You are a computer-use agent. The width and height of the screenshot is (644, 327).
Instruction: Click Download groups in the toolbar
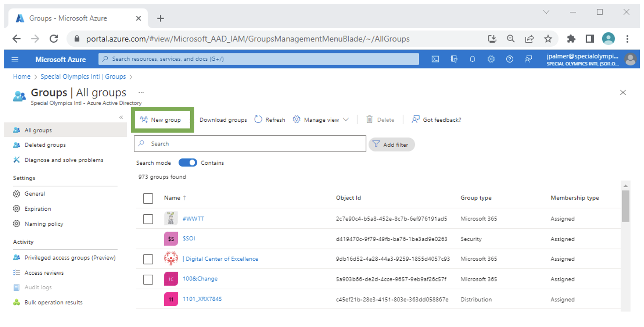coord(223,120)
